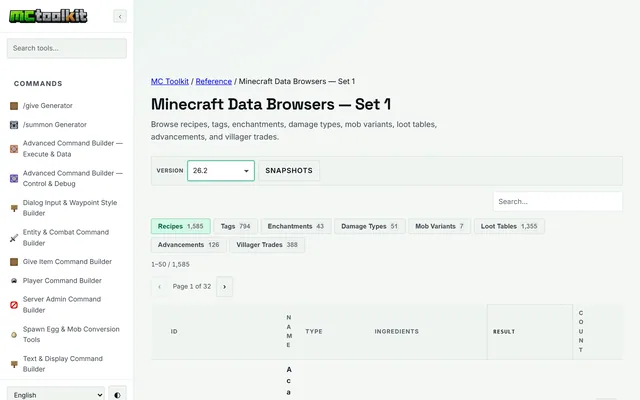Open Entity & Combat Command Builder
The width and height of the screenshot is (640, 400).
(x=66, y=238)
